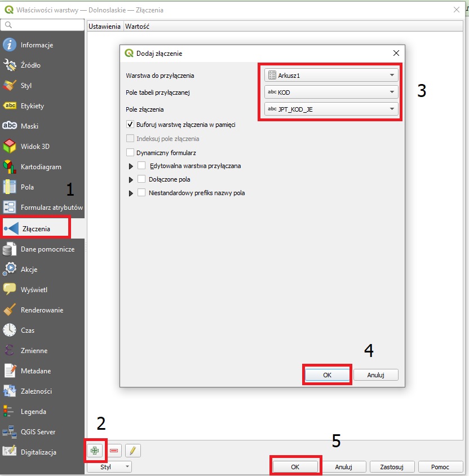Enable the Dynamiczny formularz checkbox
The width and height of the screenshot is (469, 476).
[x=131, y=152]
